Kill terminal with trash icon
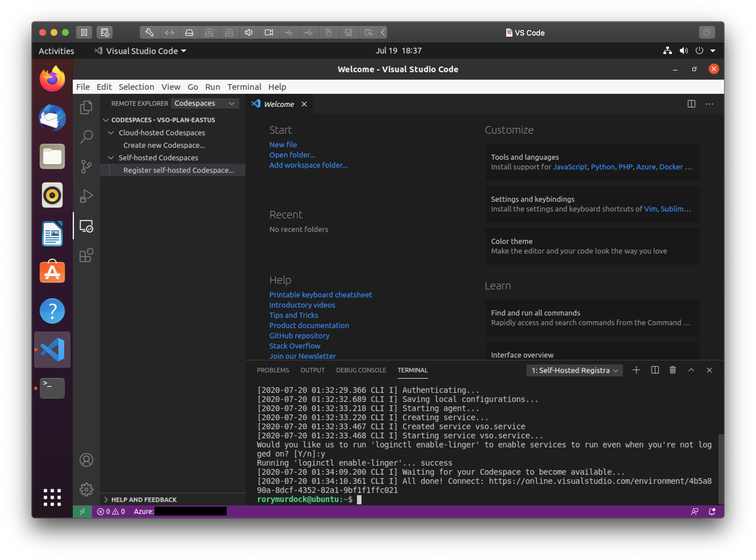 point(673,370)
